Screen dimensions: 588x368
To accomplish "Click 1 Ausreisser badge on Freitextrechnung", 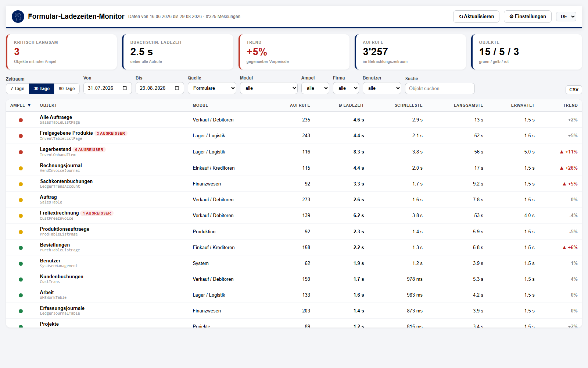I will pyautogui.click(x=97, y=213).
